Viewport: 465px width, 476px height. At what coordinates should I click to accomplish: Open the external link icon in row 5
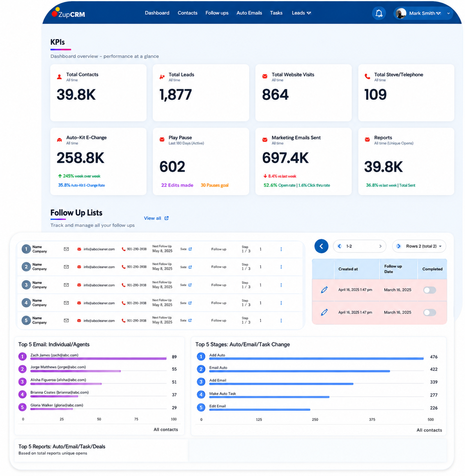190,320
